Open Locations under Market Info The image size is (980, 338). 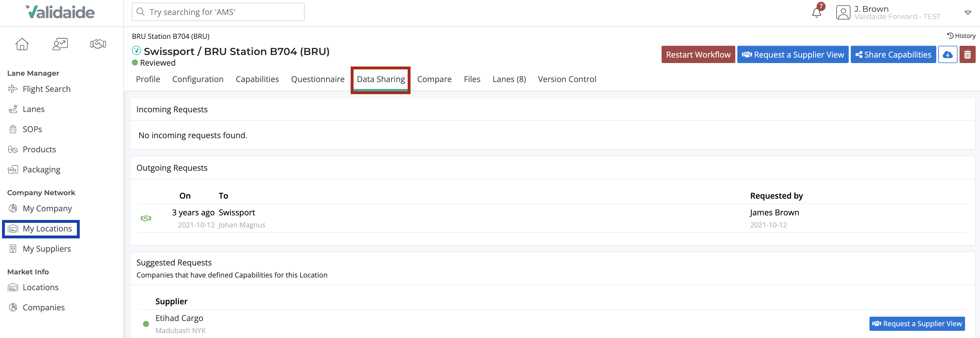click(41, 287)
